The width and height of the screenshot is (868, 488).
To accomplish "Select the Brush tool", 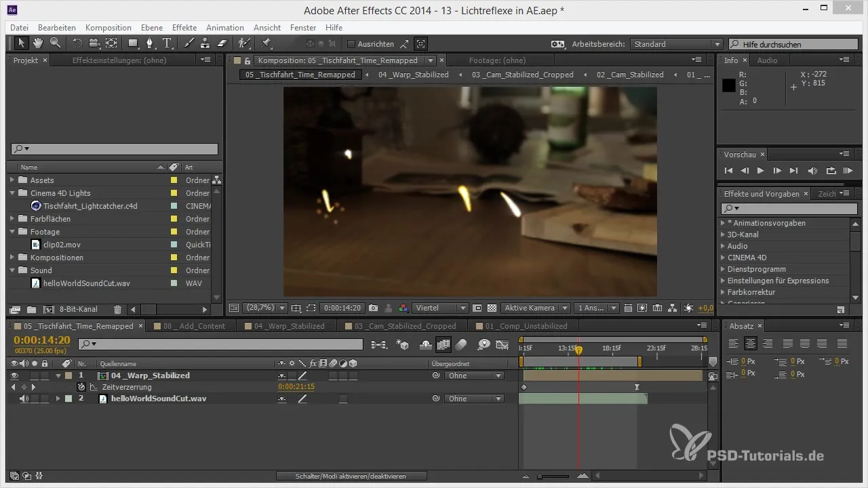I will tap(189, 43).
